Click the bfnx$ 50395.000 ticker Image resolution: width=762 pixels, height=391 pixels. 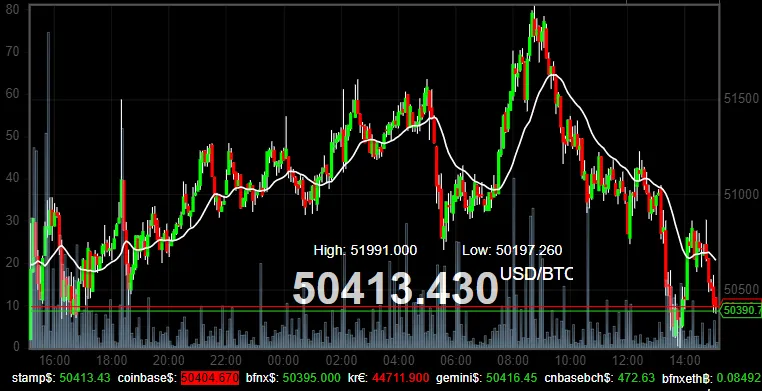pos(293,378)
